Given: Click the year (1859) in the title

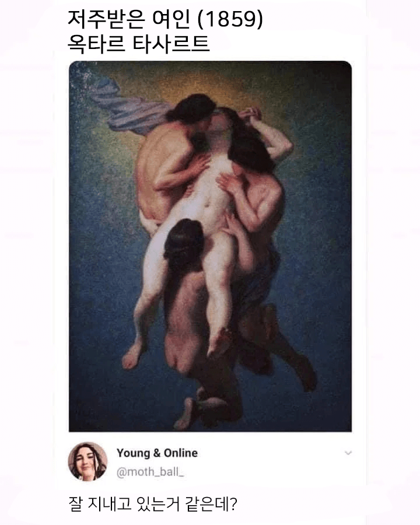Looking at the screenshot, I should tap(230, 19).
